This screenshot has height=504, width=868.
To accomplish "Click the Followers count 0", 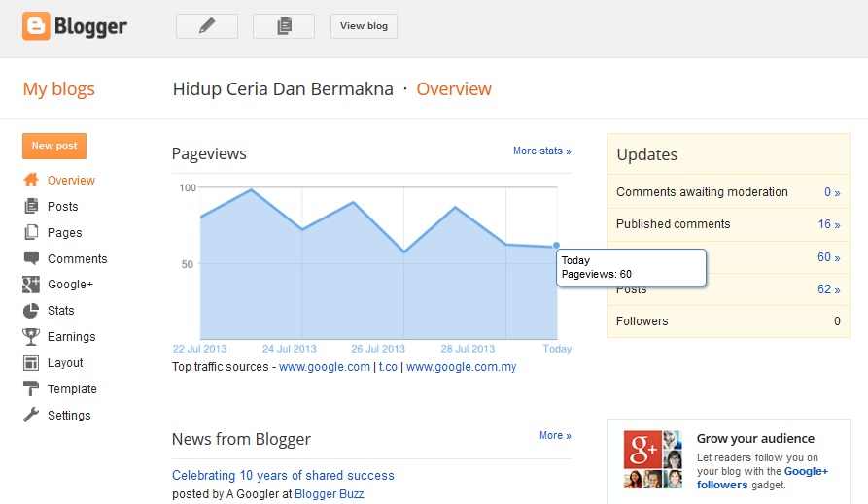I will click(x=837, y=321).
